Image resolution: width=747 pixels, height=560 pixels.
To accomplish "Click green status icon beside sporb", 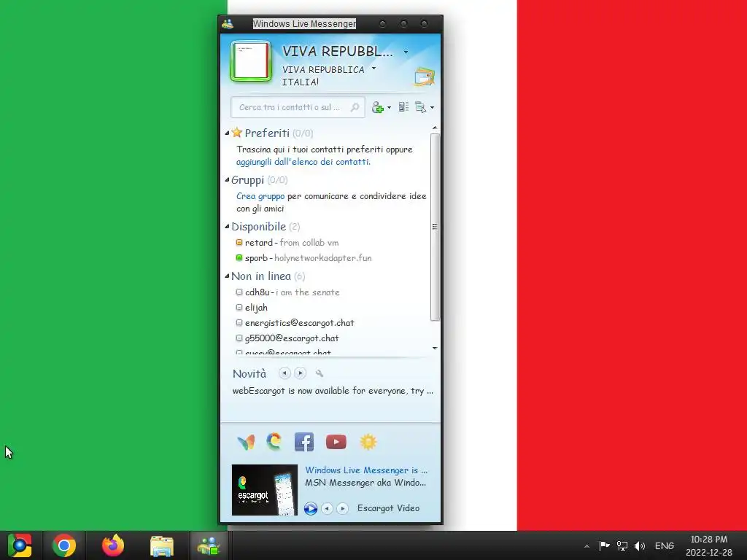I will 239,257.
